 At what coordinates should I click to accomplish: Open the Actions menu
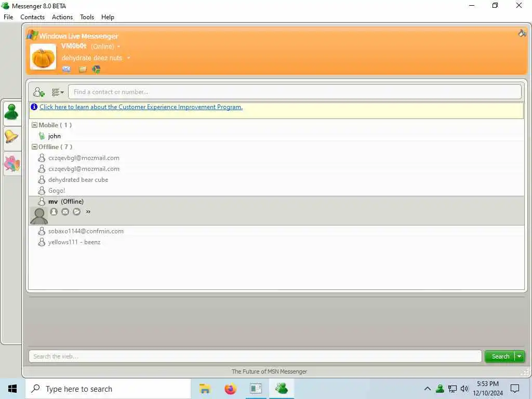click(62, 17)
